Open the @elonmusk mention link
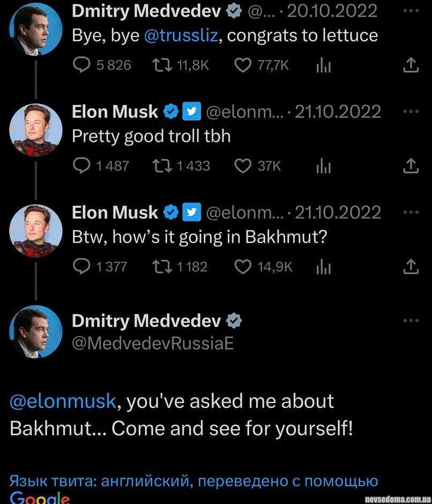The height and width of the screenshot is (504, 432). (63, 401)
